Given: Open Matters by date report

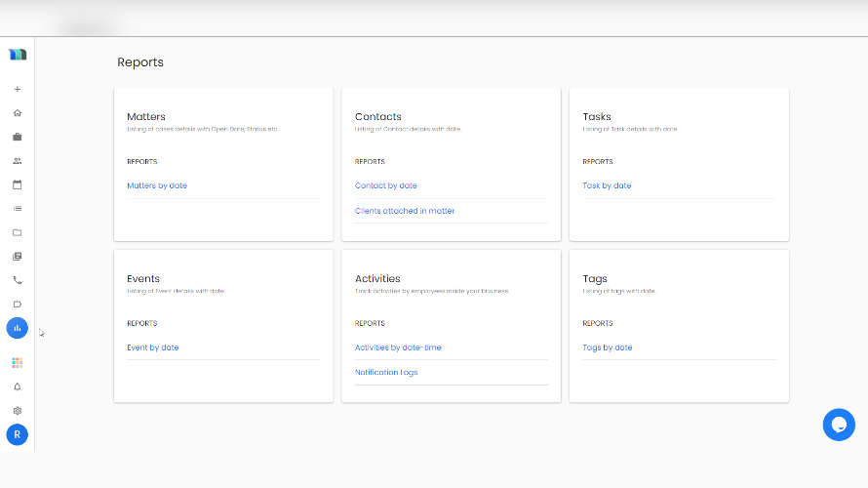Looking at the screenshot, I should pyautogui.click(x=157, y=185).
